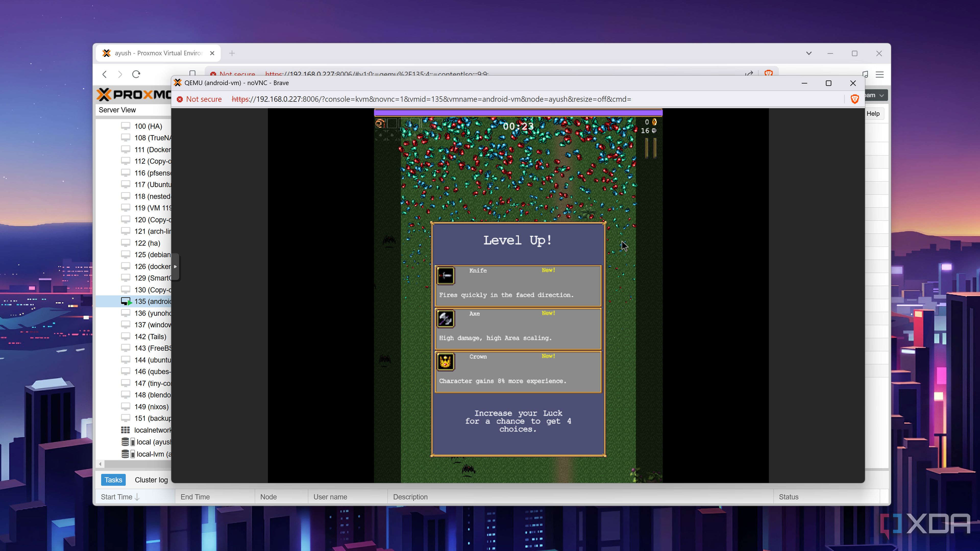980x551 pixels.
Task: Open the user account dropdown in Proxmox
Action: (x=877, y=95)
